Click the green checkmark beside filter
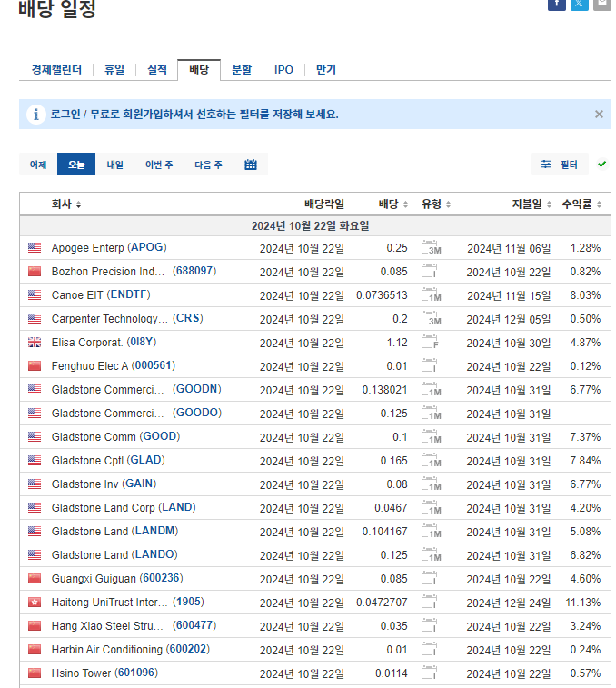 pos(602,165)
